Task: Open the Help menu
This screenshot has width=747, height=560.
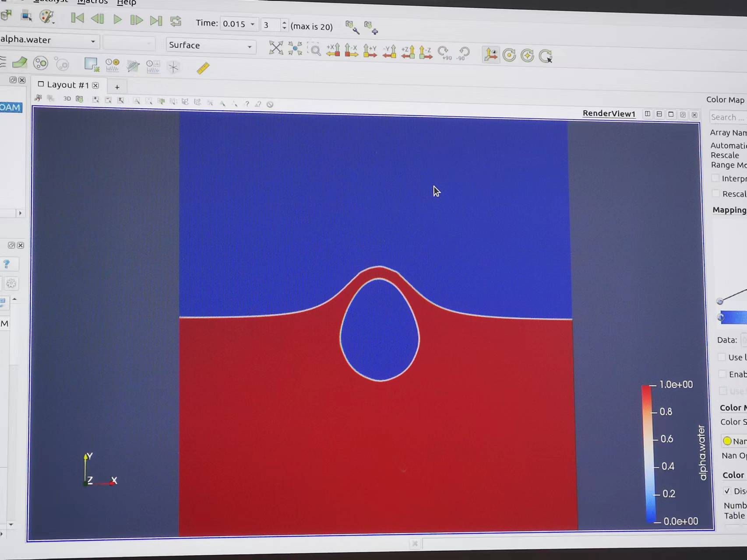Action: click(x=127, y=3)
